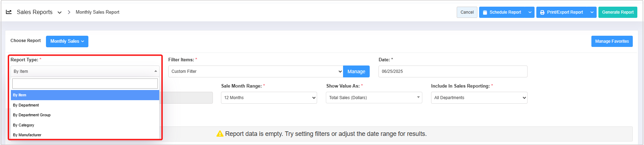Type in the Report Type search box

[85, 84]
